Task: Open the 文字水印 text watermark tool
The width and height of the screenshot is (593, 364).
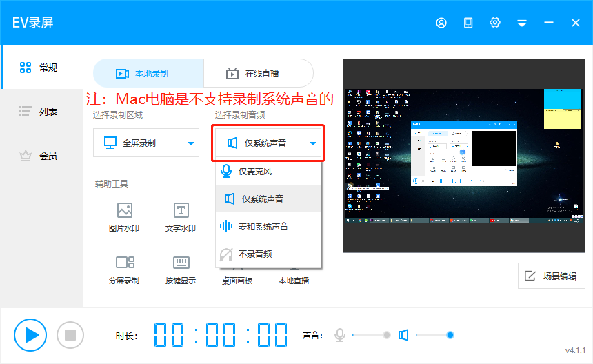Action: coord(181,217)
